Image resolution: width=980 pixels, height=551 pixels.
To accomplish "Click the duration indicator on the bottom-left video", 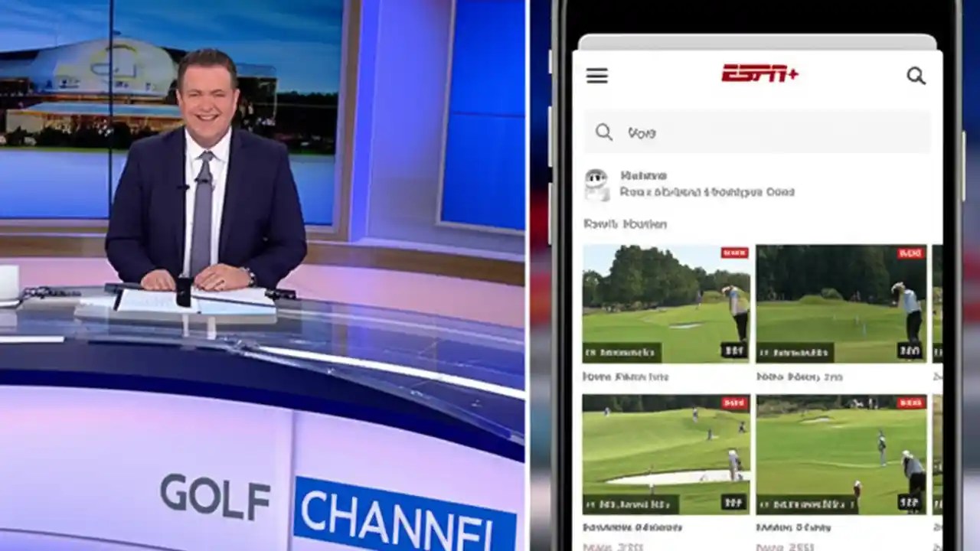I will (733, 503).
